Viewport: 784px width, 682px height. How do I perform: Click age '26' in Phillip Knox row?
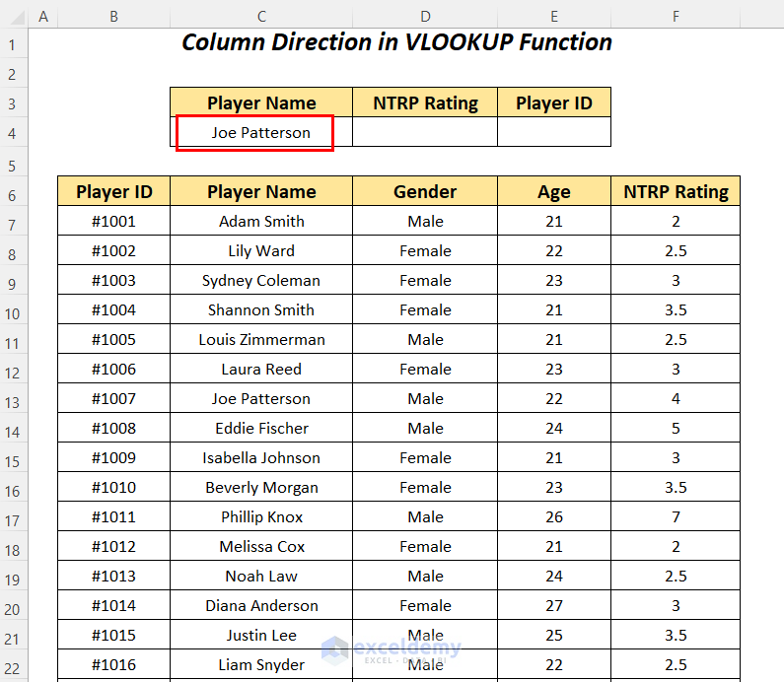coord(554,516)
